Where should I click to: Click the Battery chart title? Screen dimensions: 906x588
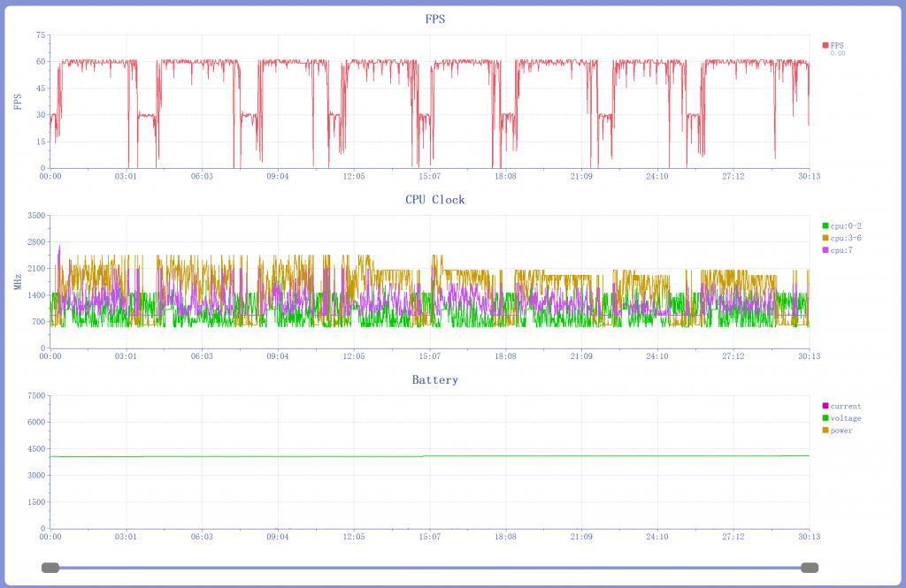tap(434, 380)
